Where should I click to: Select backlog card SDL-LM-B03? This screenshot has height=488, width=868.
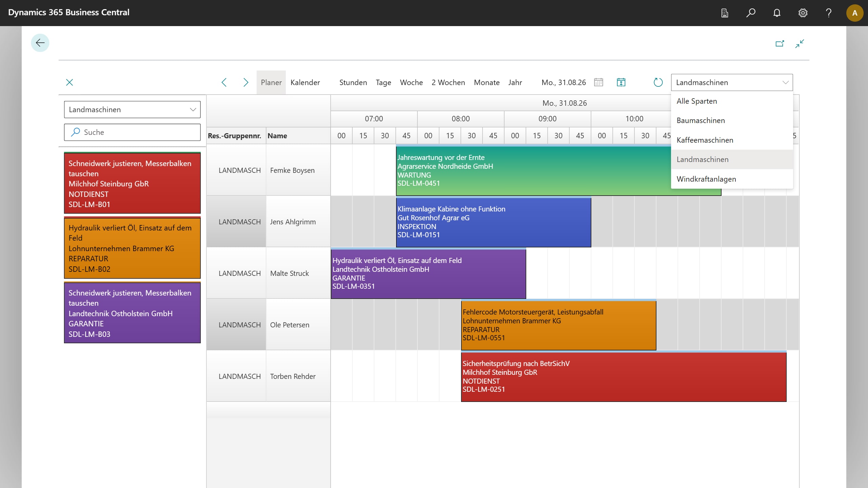click(132, 313)
